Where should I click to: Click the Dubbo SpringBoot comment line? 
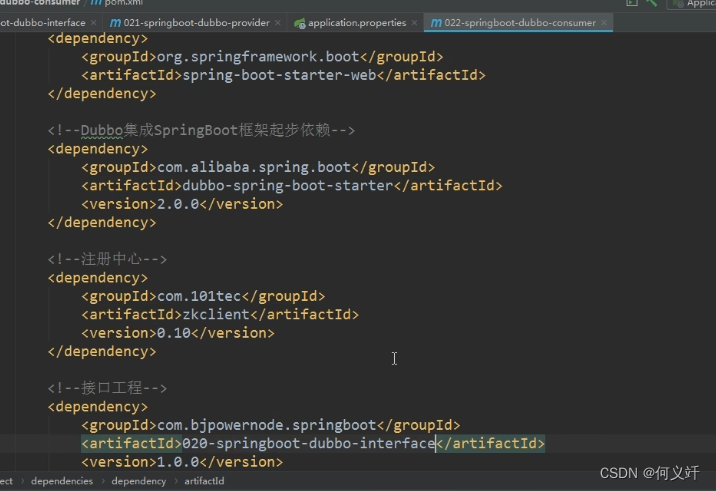[201, 130]
